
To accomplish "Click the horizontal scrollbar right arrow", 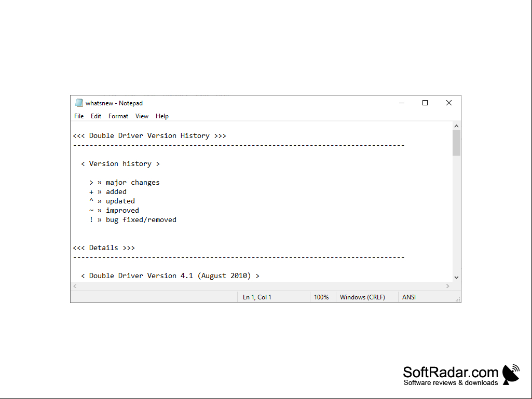I will [448, 286].
